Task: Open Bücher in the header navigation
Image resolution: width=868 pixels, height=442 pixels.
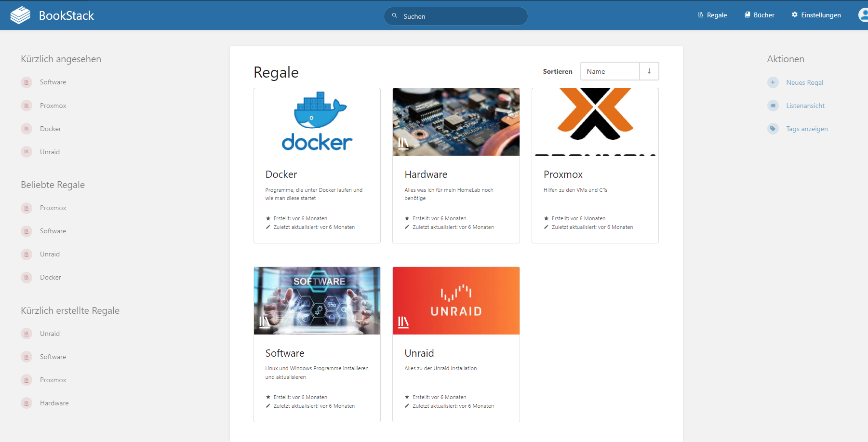Action: coord(760,15)
